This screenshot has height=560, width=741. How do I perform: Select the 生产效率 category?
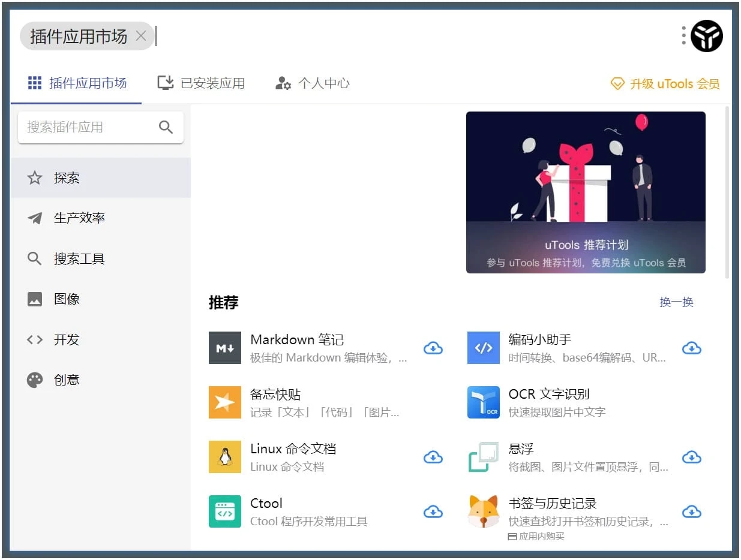(79, 218)
